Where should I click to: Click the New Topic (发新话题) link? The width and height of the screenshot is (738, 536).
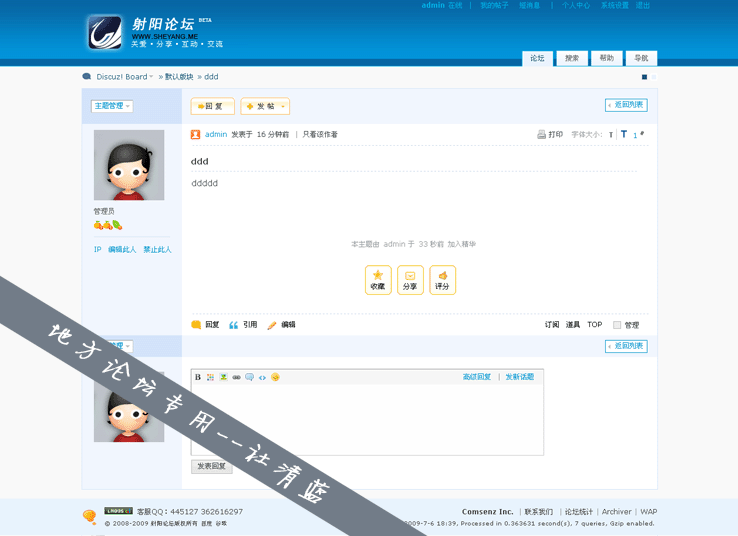click(520, 377)
